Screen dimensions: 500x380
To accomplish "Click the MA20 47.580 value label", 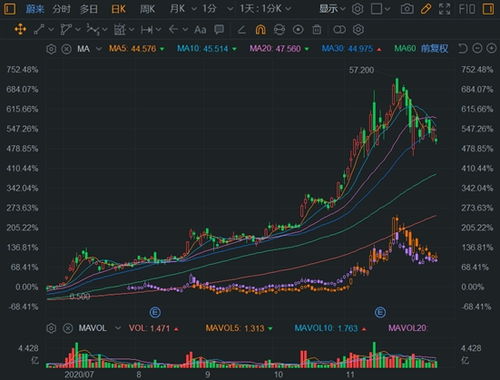I will pos(275,49).
